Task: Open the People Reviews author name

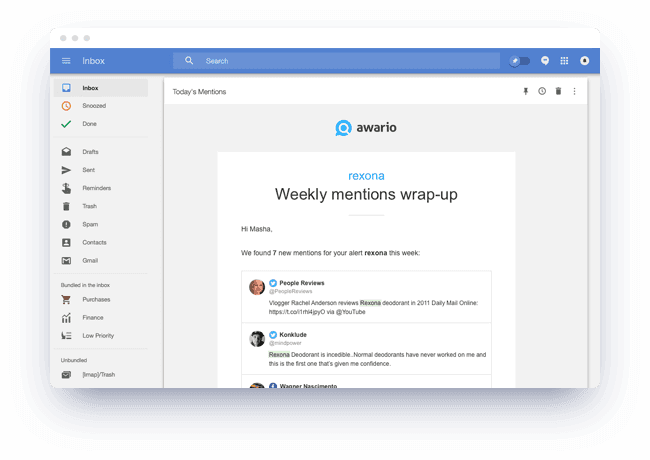Action: click(x=302, y=283)
